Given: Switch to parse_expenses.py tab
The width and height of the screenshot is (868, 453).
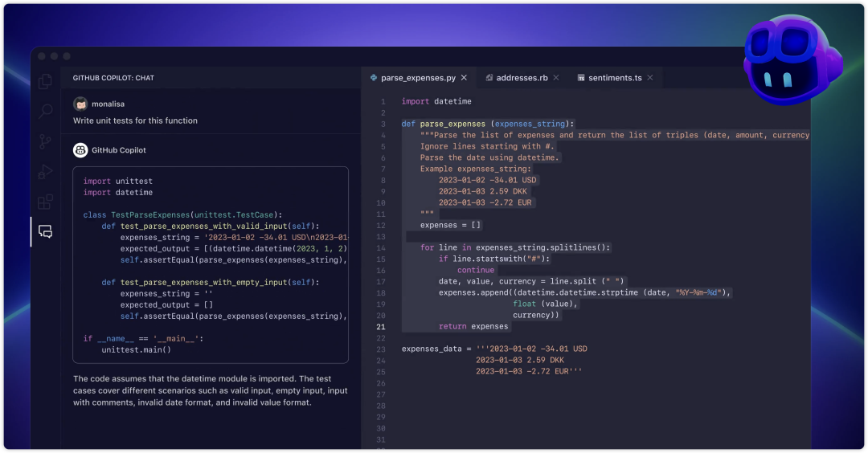Looking at the screenshot, I should (419, 78).
